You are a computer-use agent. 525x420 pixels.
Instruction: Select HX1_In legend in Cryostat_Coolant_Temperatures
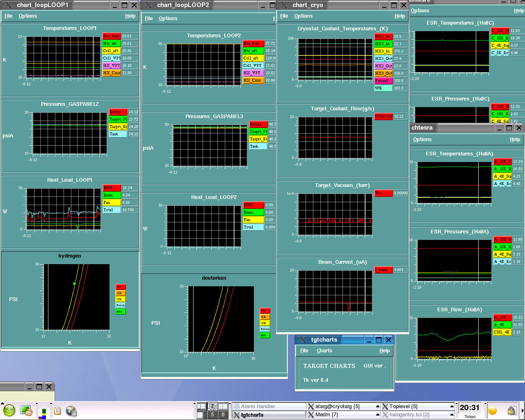pyautogui.click(x=383, y=37)
